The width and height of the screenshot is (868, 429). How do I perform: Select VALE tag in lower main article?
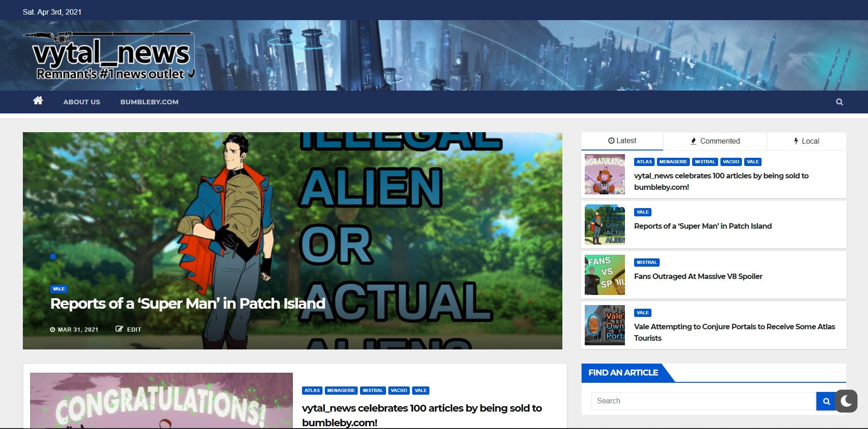pos(421,390)
